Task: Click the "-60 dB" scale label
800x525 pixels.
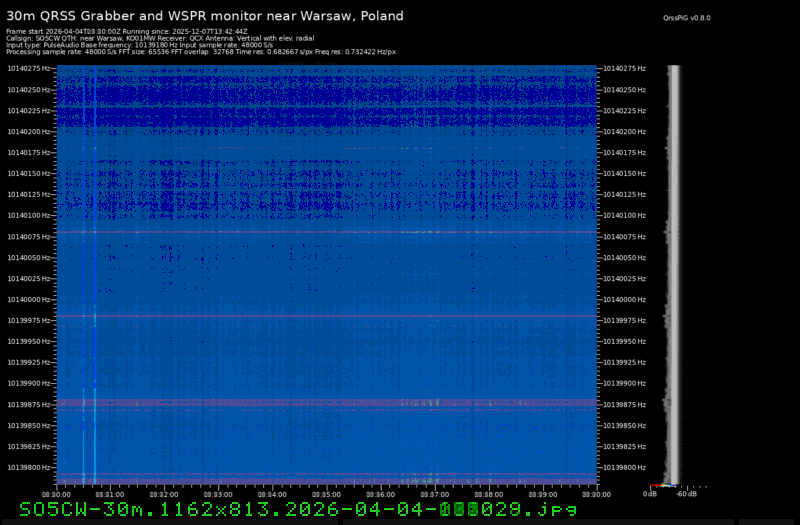Action: pyautogui.click(x=686, y=494)
